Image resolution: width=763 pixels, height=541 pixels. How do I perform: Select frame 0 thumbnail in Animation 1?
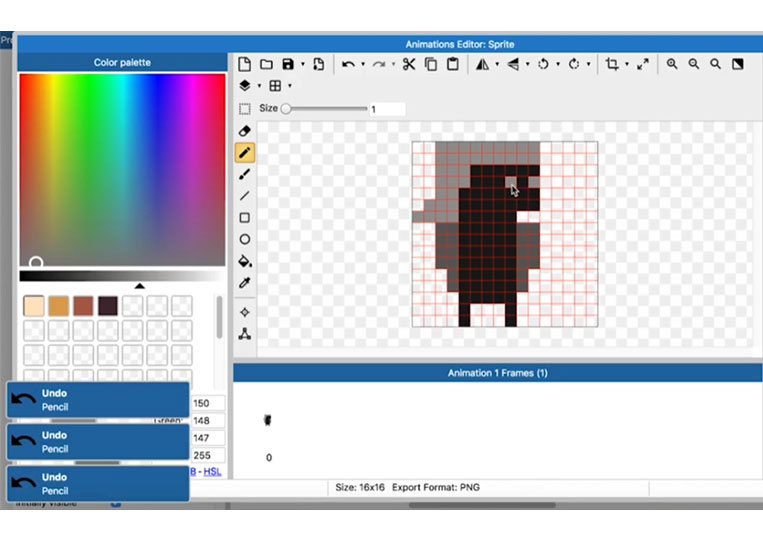pos(268,420)
